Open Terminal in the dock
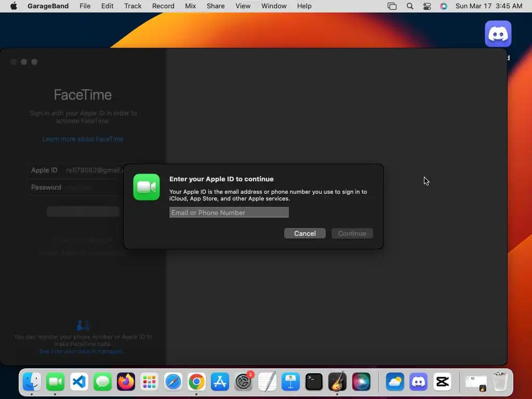Image resolution: width=532 pixels, height=399 pixels. [314, 382]
